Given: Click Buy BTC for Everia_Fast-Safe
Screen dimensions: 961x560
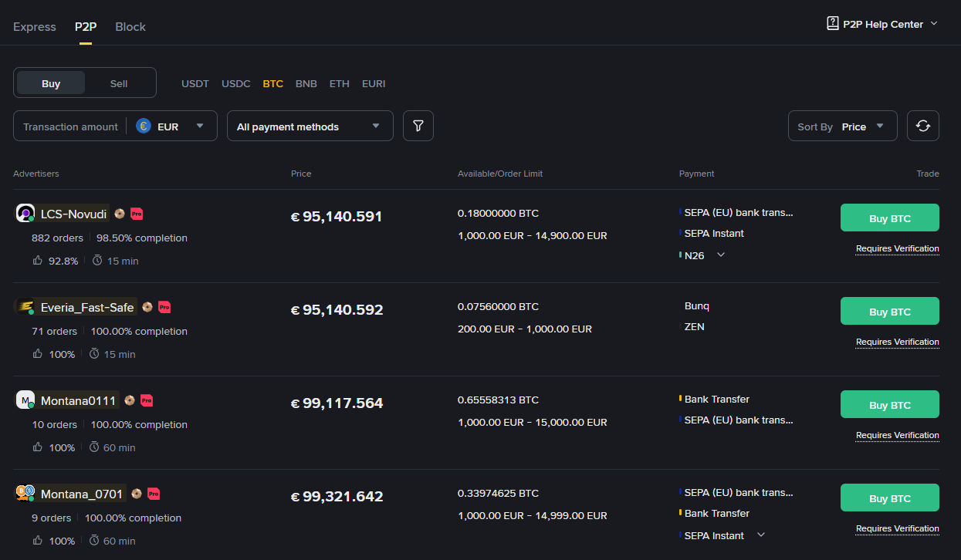Looking at the screenshot, I should click(x=889, y=312).
